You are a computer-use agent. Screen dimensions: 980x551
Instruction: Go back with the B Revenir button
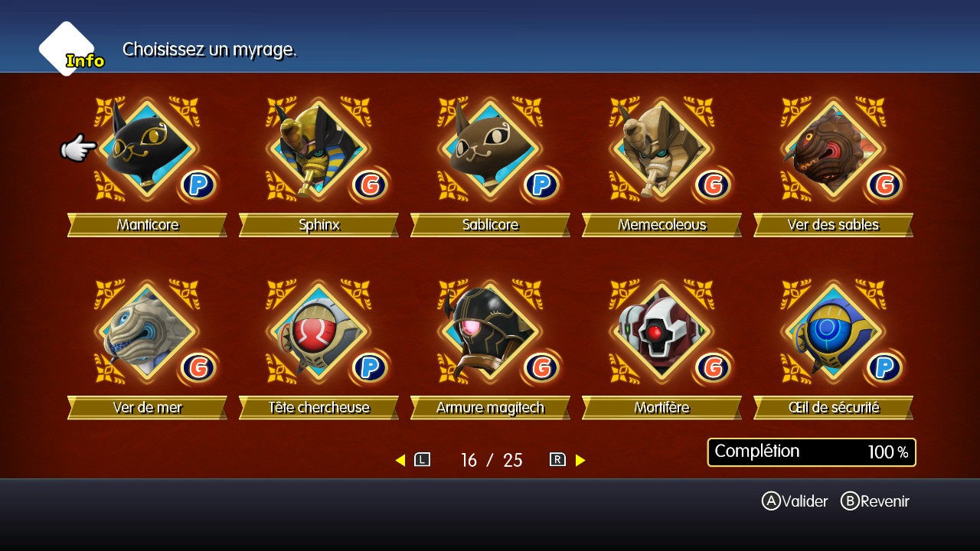tap(875, 501)
